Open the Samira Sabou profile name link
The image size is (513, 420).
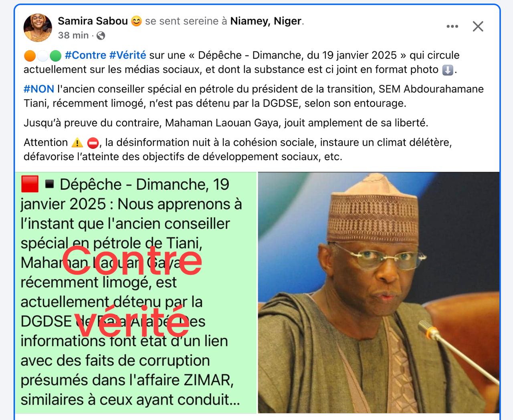tap(93, 21)
